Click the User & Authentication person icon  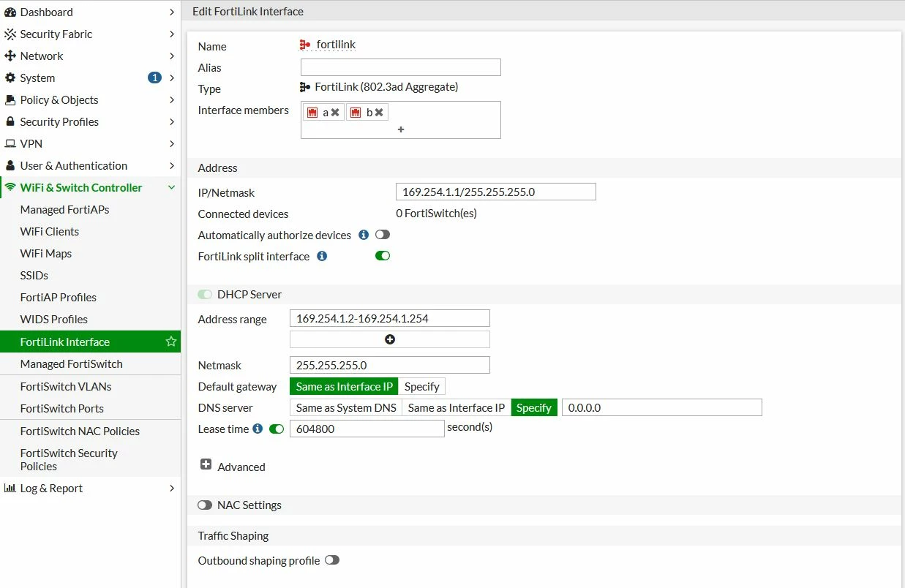click(x=10, y=166)
